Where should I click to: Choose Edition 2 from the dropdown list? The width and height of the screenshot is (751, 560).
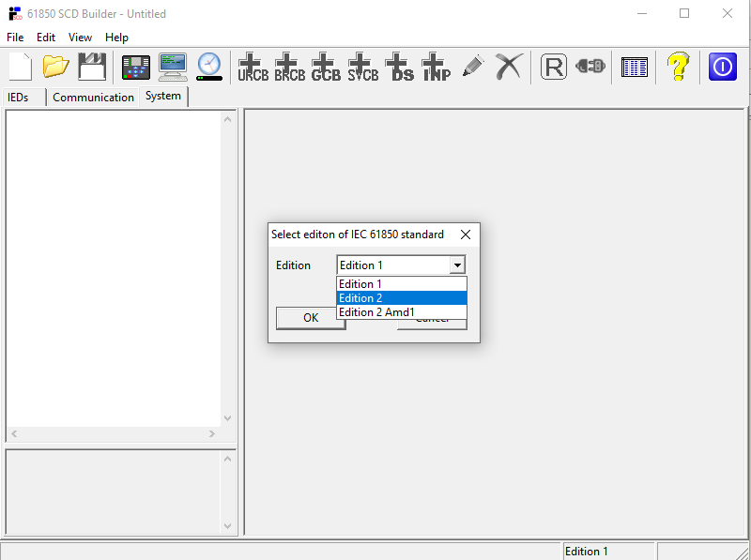(x=402, y=297)
